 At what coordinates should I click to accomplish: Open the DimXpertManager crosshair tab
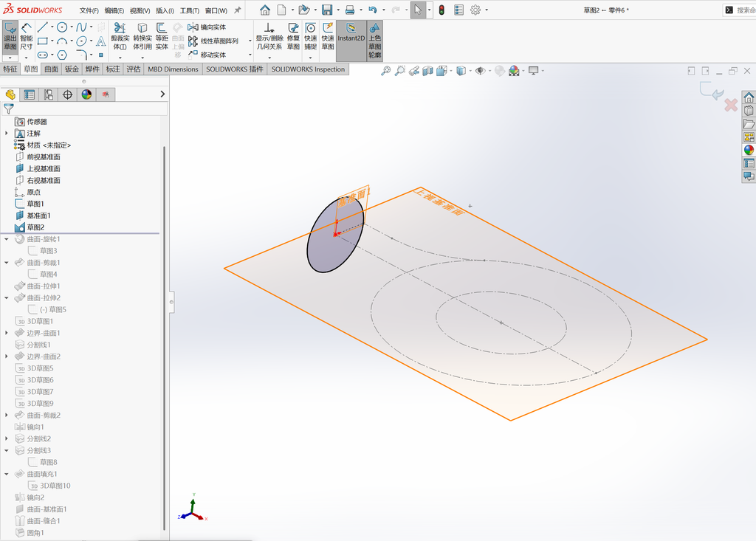[x=67, y=94]
